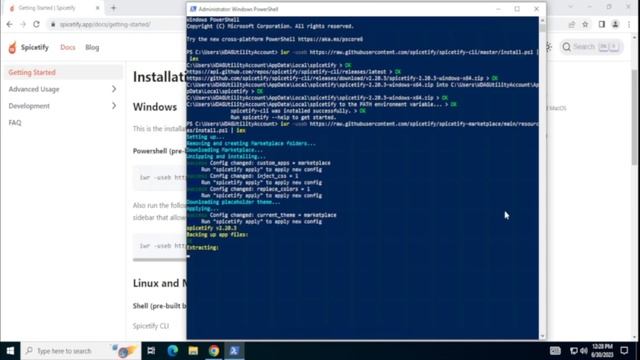
Task: Open the Chrome side panel icon
Action: pos(602,24)
